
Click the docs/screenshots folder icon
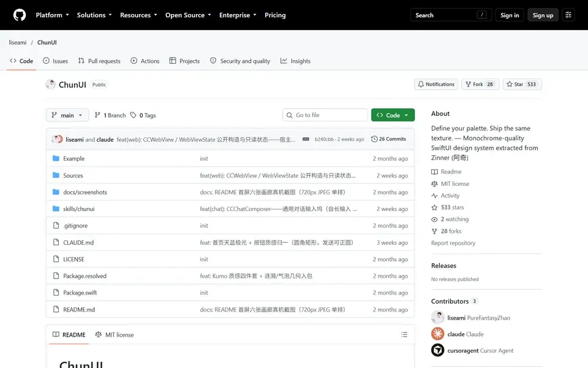click(x=56, y=192)
